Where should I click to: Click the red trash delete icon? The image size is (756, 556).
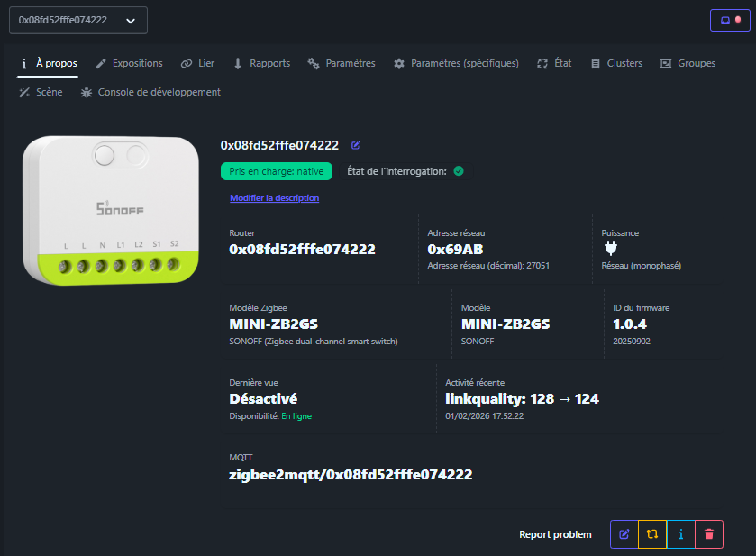pos(709,534)
